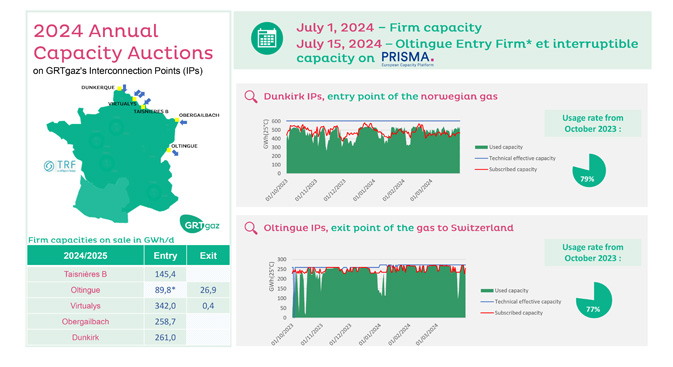Click the green Used capacity legend swatch in Dunkirk chart
The height and width of the screenshot is (367, 673).
point(481,147)
